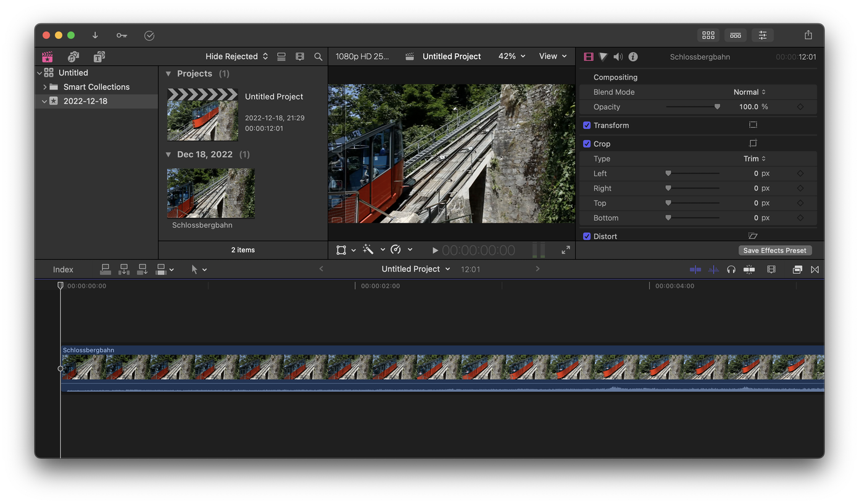Open the viewer 42% zoom dropdown
This screenshot has width=859, height=504.
coord(512,56)
